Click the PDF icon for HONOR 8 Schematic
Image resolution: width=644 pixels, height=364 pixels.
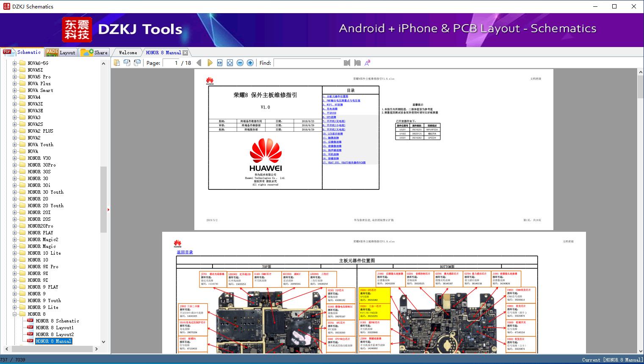[x=30, y=321]
